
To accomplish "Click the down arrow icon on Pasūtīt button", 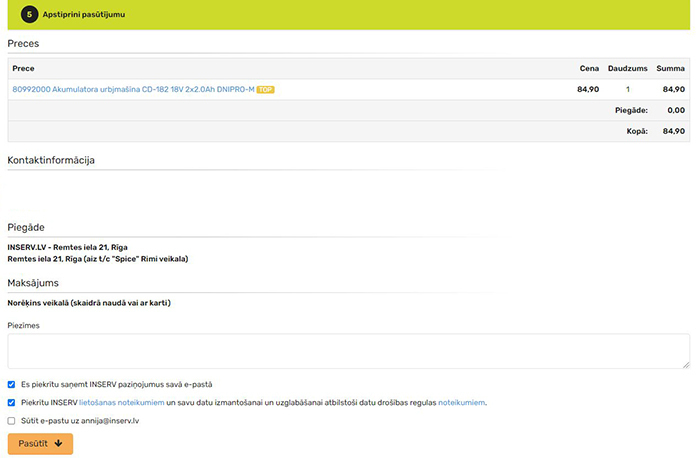I will click(x=58, y=443).
